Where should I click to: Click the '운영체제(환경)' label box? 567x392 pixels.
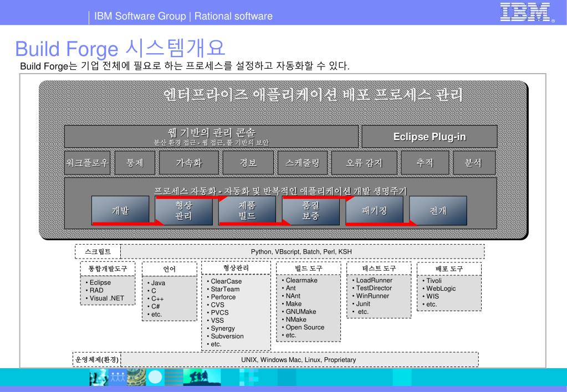point(97,359)
